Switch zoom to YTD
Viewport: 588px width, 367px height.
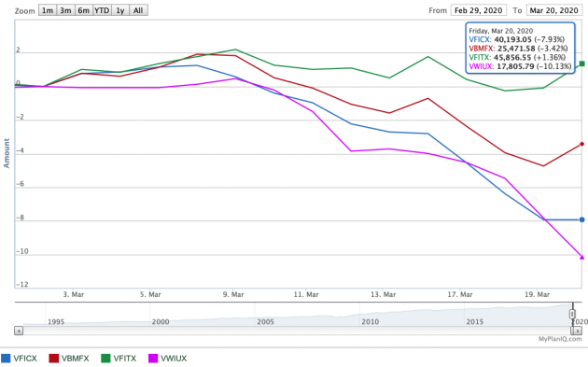pos(102,10)
